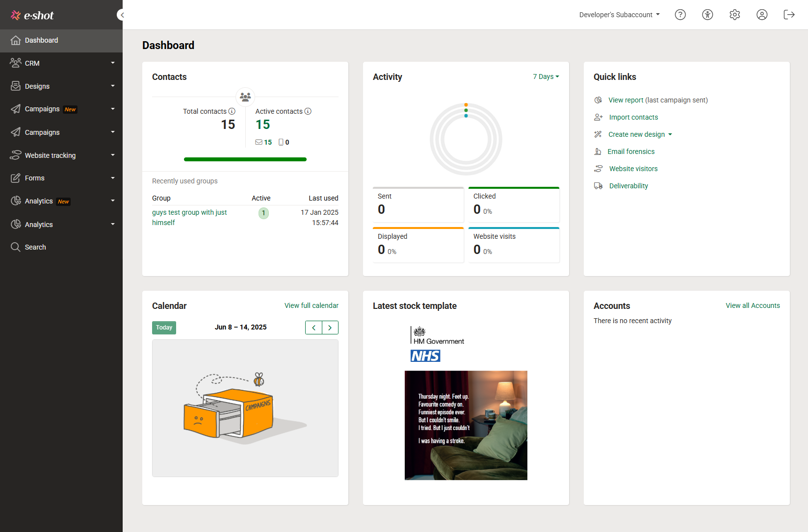Click the green active count badge showing 1
The width and height of the screenshot is (808, 532).
pyautogui.click(x=263, y=213)
